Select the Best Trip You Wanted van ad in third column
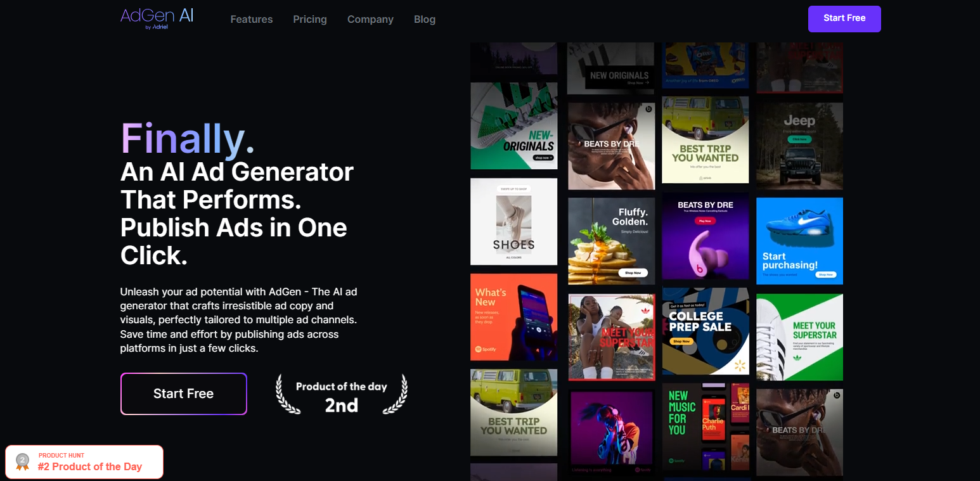The height and width of the screenshot is (481, 980). click(706, 139)
